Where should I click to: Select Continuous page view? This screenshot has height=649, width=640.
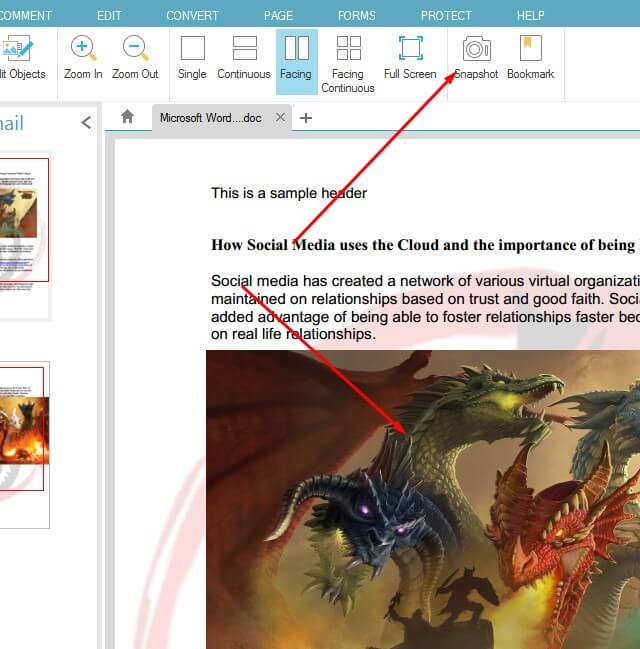click(x=244, y=59)
